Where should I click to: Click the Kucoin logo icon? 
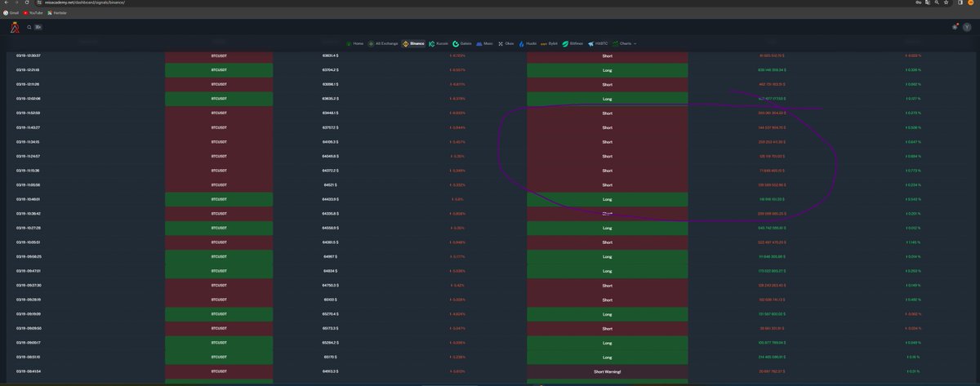431,43
